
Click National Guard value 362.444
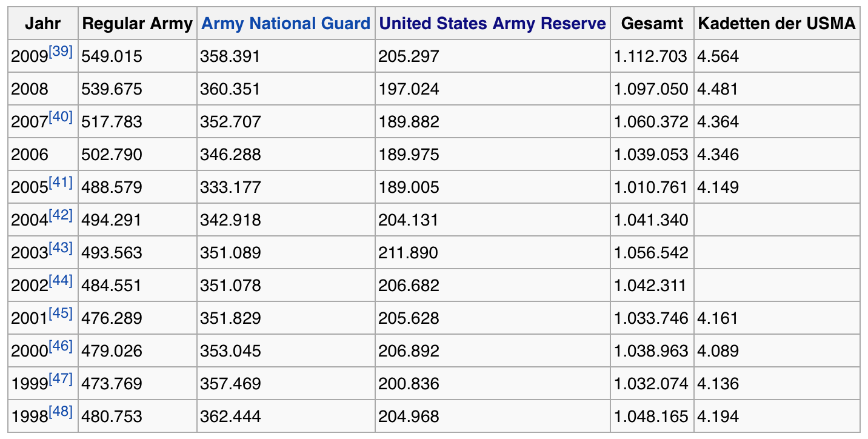[x=230, y=417]
